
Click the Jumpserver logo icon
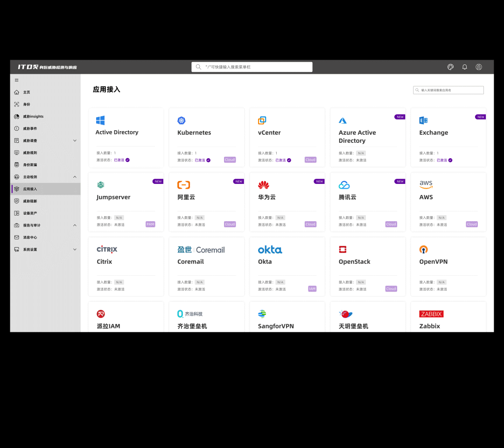[x=101, y=185]
